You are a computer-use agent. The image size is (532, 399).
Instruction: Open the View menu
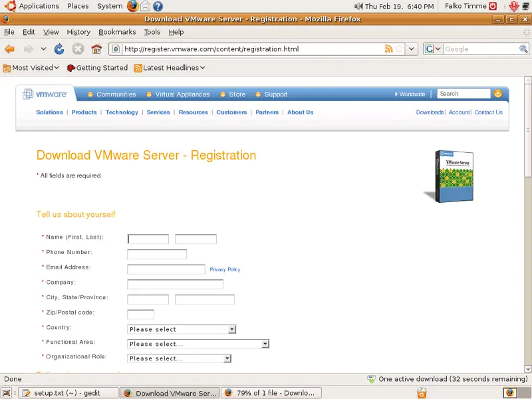point(51,32)
